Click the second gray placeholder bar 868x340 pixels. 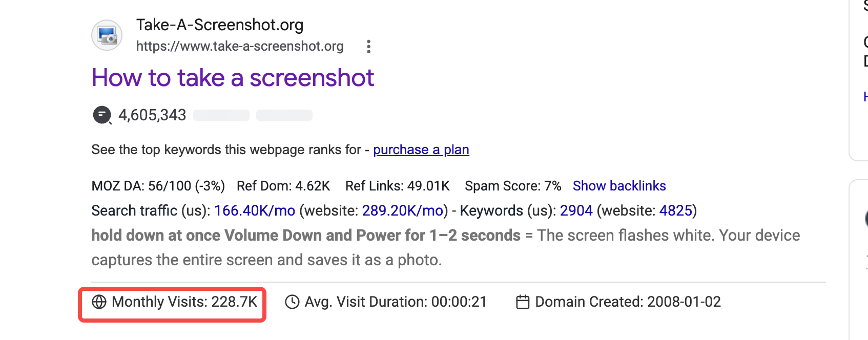click(x=284, y=115)
